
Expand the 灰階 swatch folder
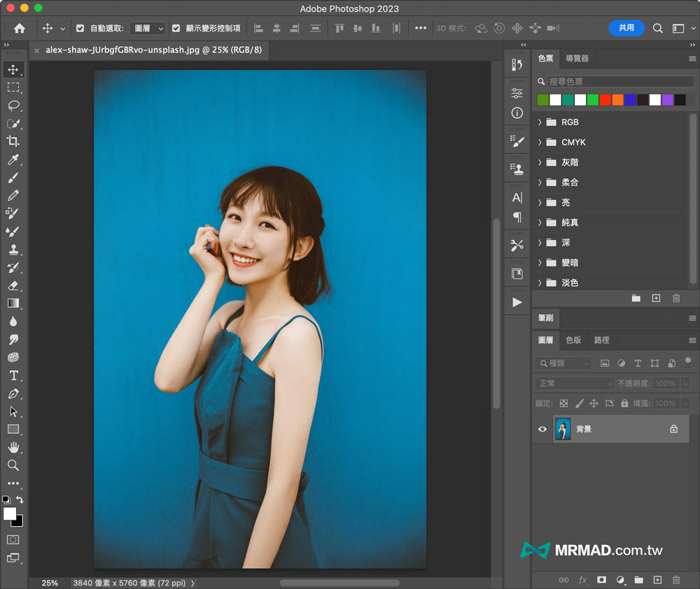[x=540, y=162]
